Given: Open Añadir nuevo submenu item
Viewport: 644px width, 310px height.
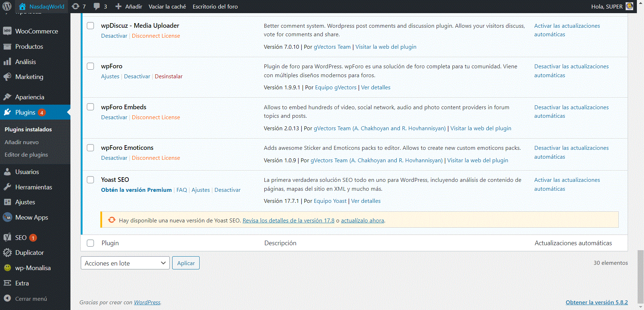Looking at the screenshot, I should point(22,142).
